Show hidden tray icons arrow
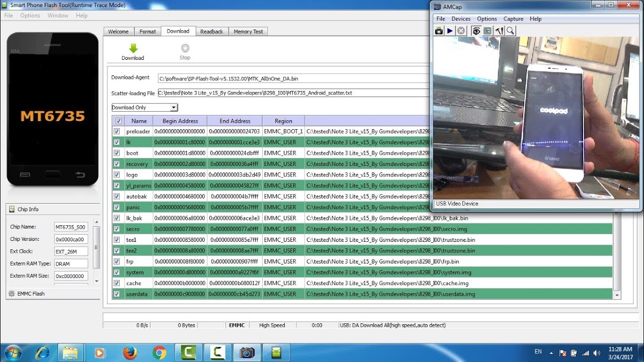The image size is (644, 362). point(551,352)
